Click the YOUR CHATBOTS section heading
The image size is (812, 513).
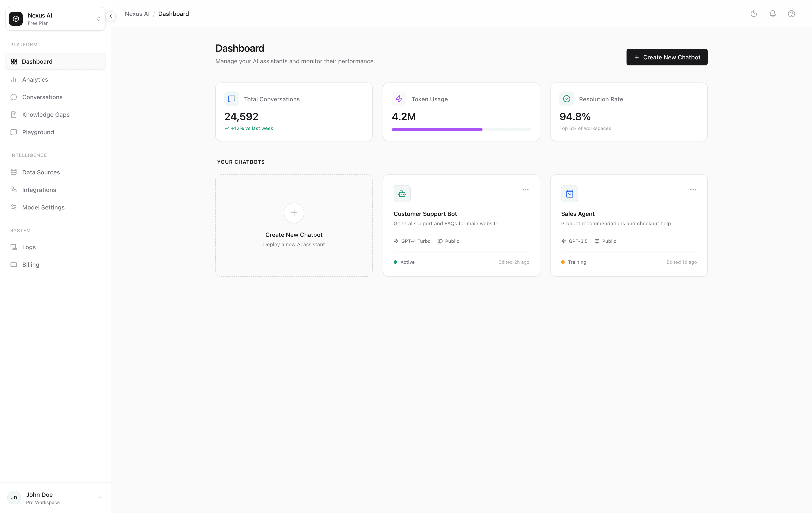(241, 162)
